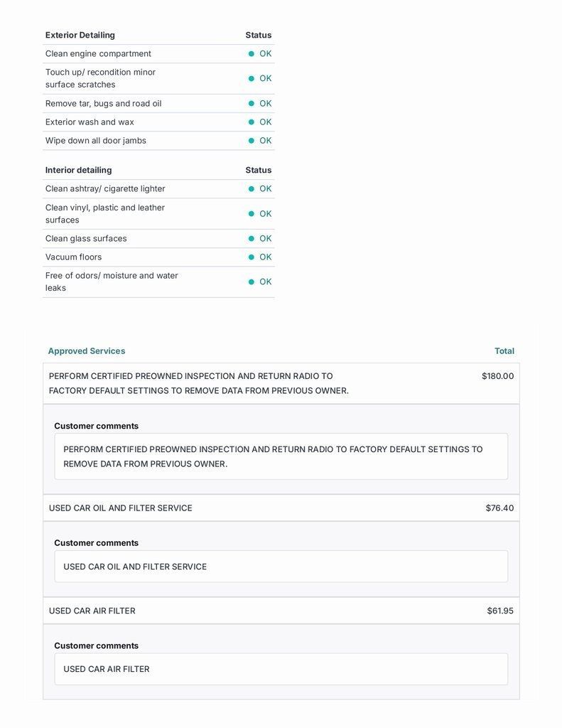Viewport: 562px width, 728px height.
Task: Click the status dot for Vacuum floors
Action: click(252, 257)
